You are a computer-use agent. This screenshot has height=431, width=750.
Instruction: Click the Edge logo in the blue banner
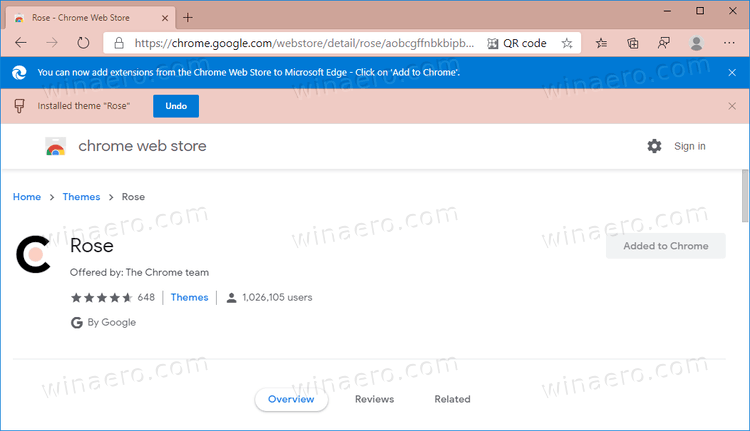[19, 72]
